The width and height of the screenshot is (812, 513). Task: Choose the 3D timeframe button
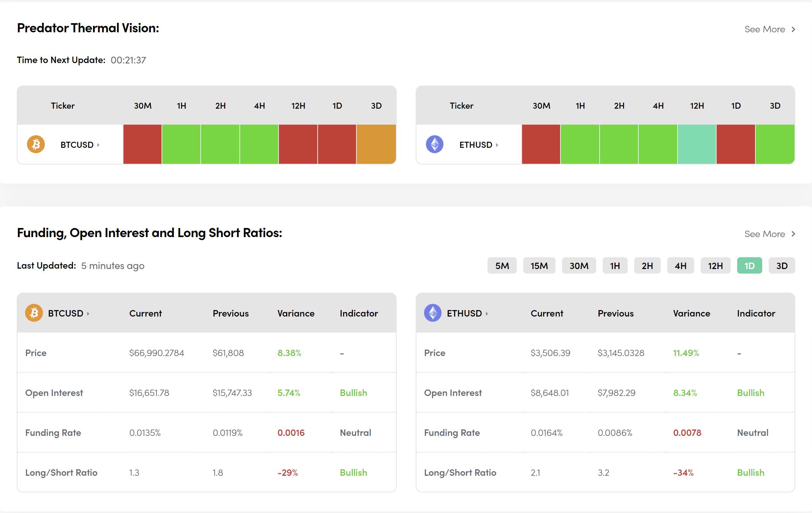(782, 266)
